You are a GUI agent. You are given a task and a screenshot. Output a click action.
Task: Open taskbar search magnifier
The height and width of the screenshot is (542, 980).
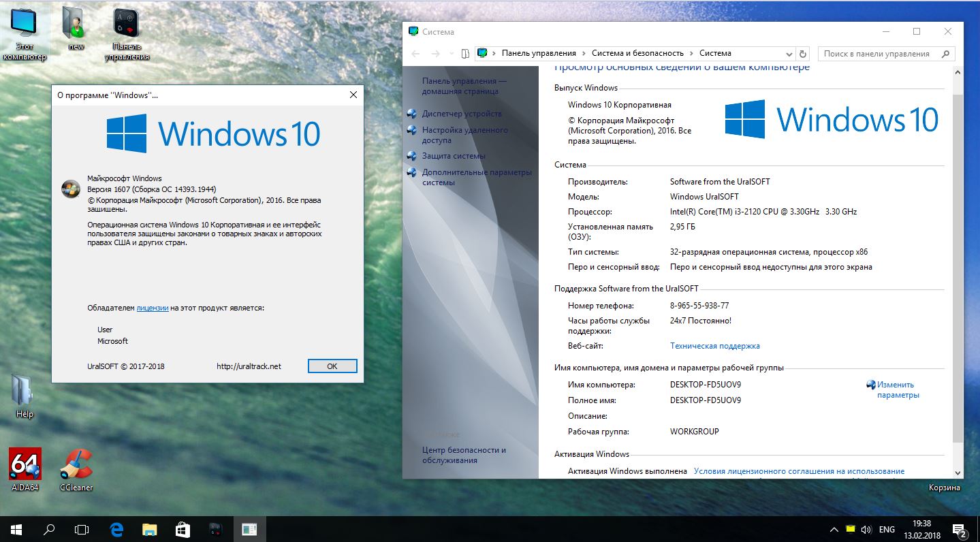pyautogui.click(x=49, y=529)
